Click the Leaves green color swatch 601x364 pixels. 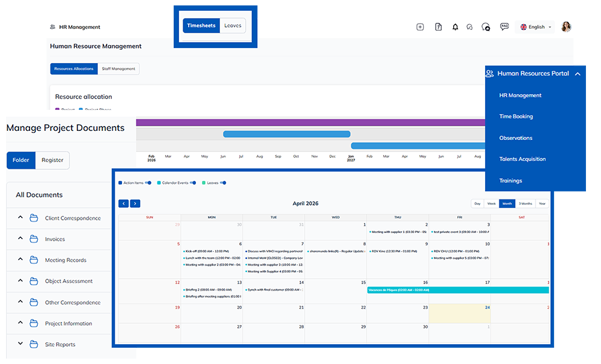(x=204, y=183)
